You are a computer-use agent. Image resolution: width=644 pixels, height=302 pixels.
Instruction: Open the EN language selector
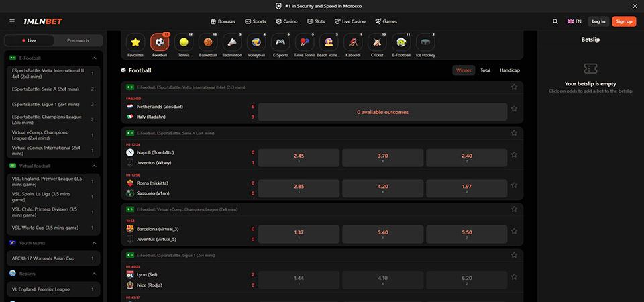point(574,21)
